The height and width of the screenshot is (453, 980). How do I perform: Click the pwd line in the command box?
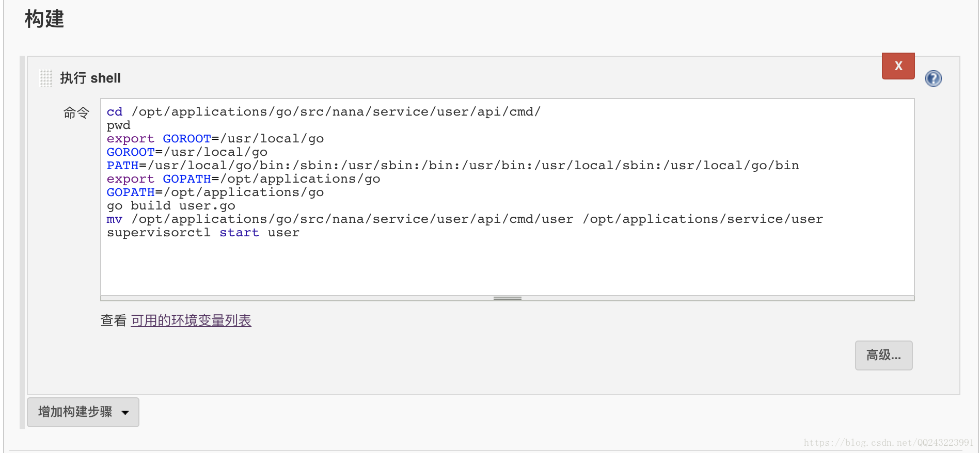pyautogui.click(x=119, y=125)
